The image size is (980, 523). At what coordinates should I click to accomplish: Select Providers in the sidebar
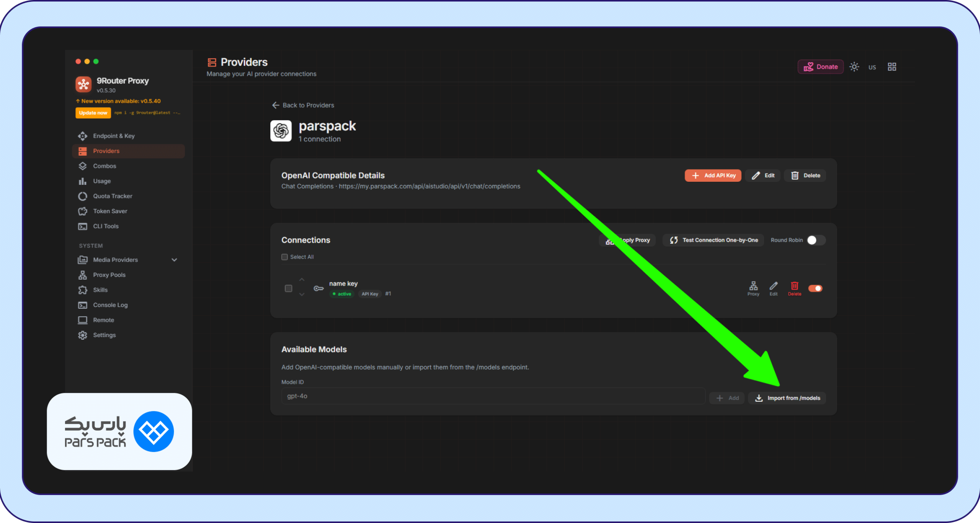tap(128, 151)
